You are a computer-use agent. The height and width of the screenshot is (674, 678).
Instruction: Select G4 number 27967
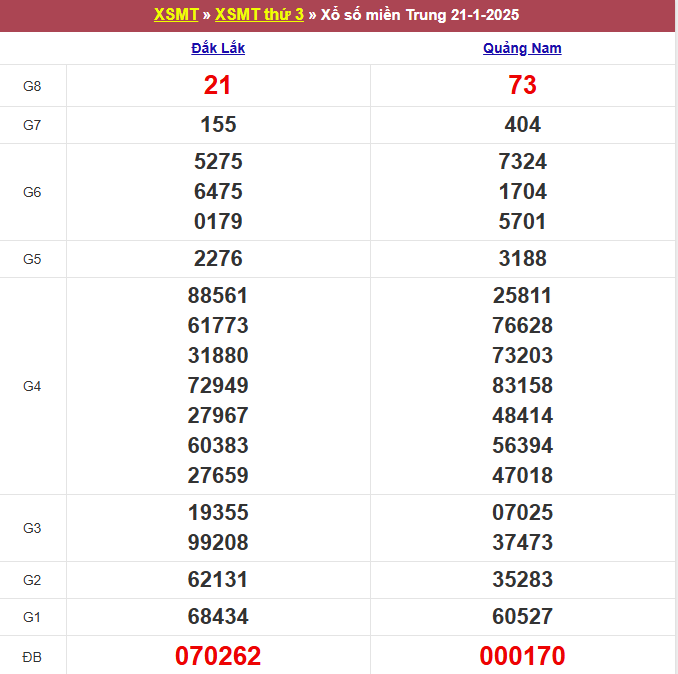click(218, 415)
